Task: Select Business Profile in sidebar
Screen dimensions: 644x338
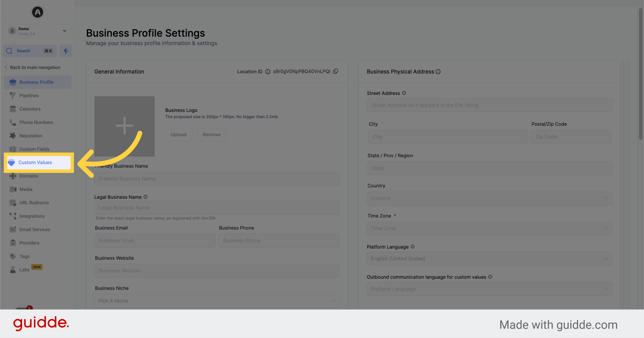Action: [37, 82]
